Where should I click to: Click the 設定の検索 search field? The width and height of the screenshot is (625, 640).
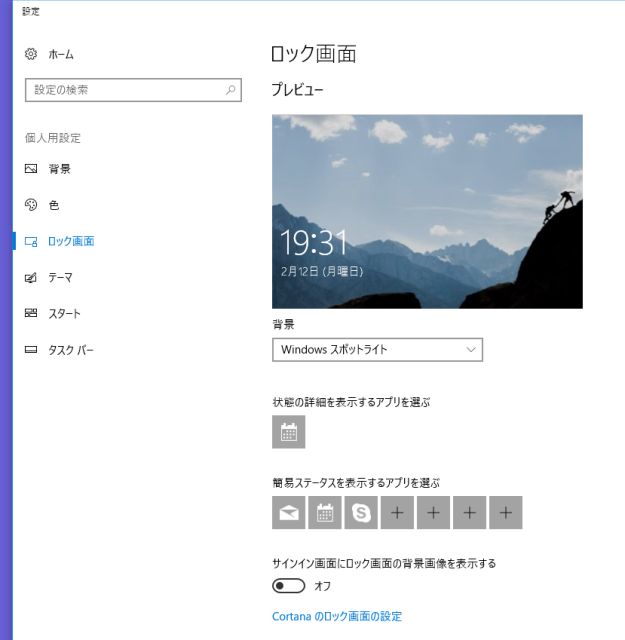pyautogui.click(x=125, y=90)
